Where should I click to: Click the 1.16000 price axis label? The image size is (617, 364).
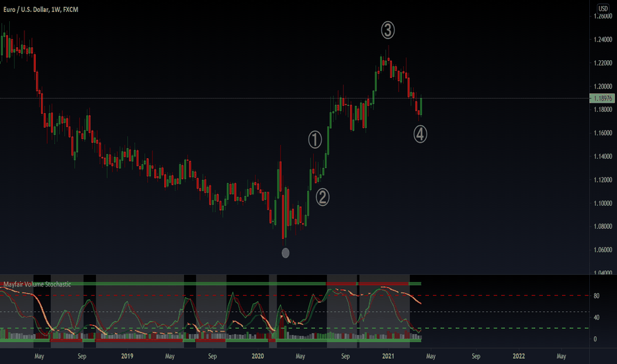click(x=603, y=133)
